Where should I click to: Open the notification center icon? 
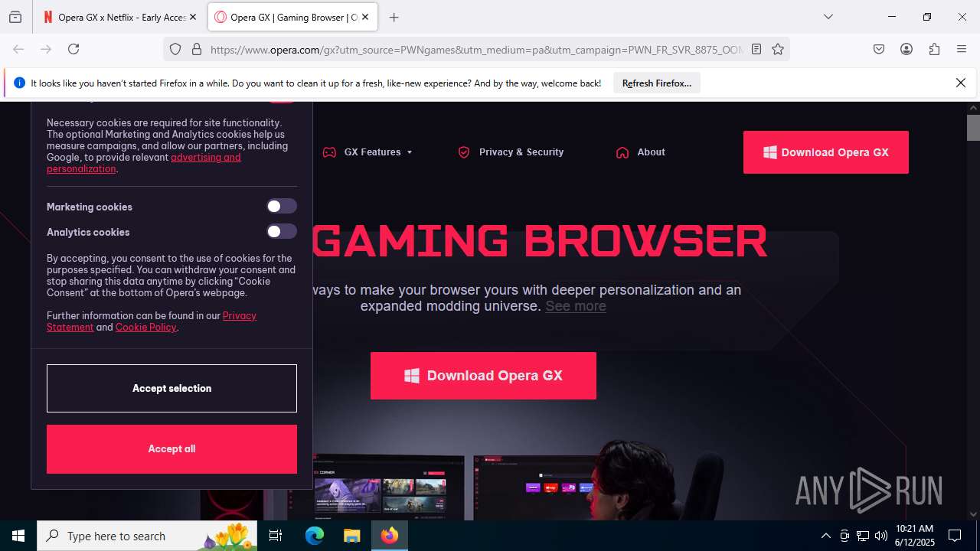(x=955, y=536)
